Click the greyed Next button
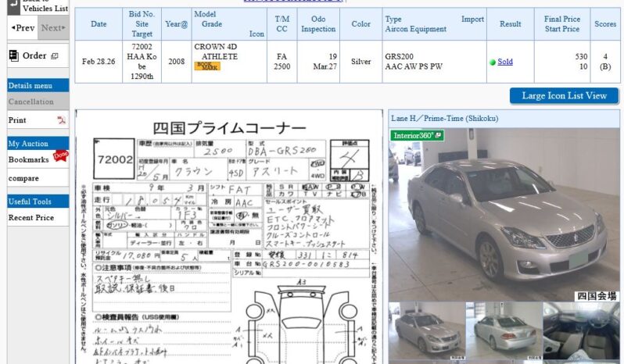Image resolution: width=624 pixels, height=364 pixels. (53, 28)
